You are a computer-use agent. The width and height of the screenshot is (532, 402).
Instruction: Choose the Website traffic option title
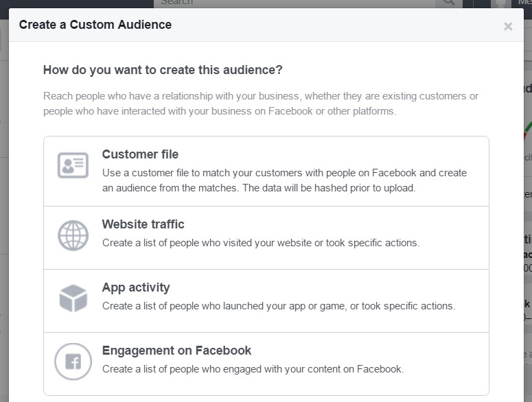143,224
